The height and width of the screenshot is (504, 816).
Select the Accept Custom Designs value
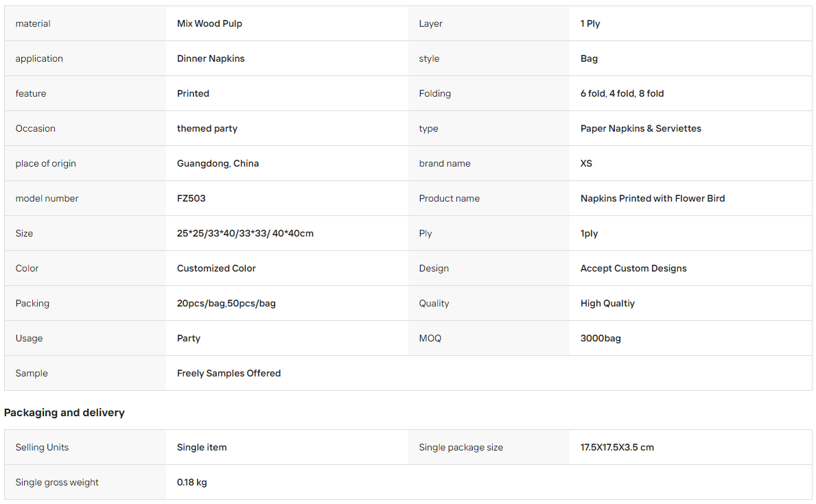pyautogui.click(x=633, y=268)
